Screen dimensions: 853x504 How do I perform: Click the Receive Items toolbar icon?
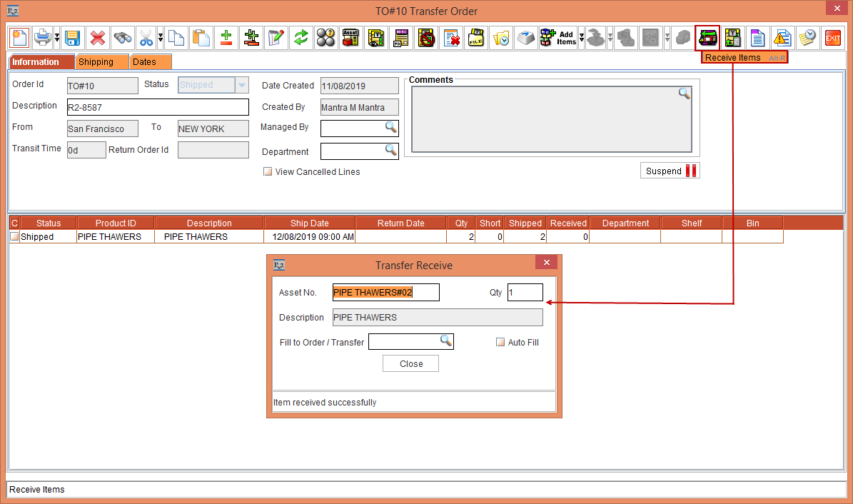[707, 37]
